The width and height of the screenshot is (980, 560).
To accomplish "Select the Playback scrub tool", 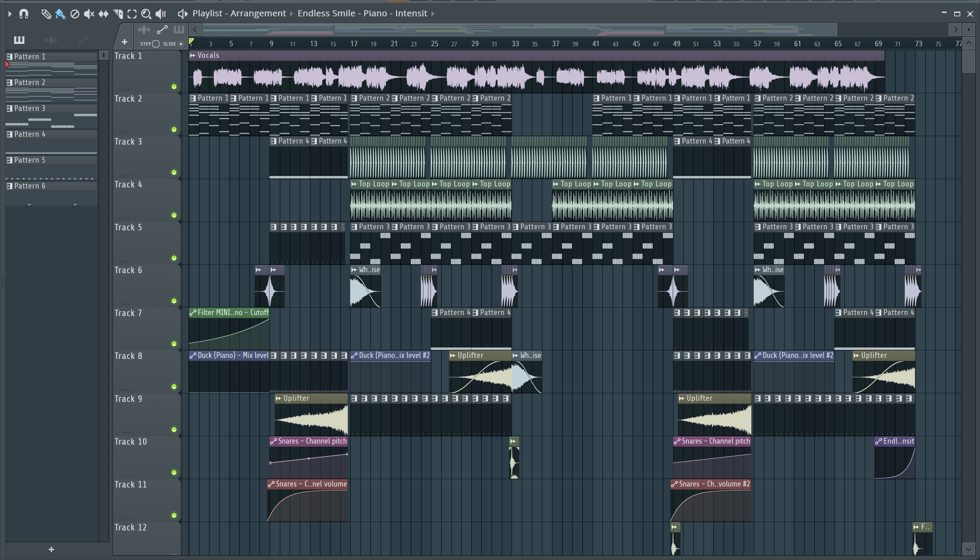I will point(161,14).
